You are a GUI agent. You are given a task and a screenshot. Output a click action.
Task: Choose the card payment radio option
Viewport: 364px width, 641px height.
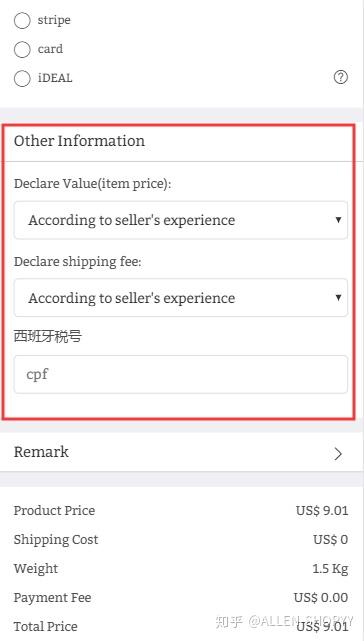coord(22,49)
